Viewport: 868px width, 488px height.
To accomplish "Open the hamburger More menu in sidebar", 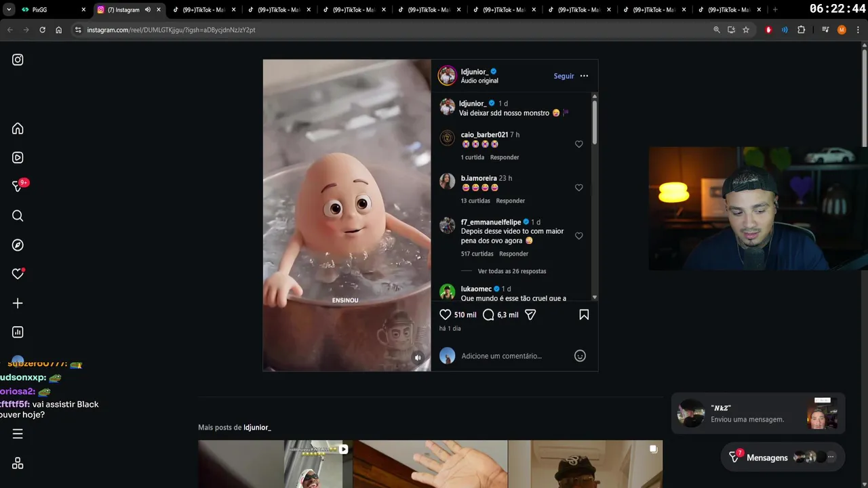I will (18, 434).
